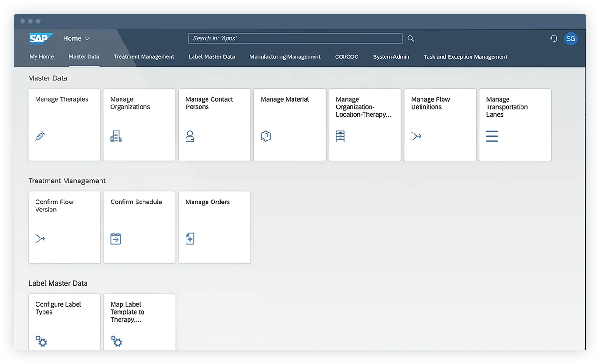Click the Confirm Schedule calendar icon
This screenshot has height=364, width=600.
pyautogui.click(x=116, y=238)
